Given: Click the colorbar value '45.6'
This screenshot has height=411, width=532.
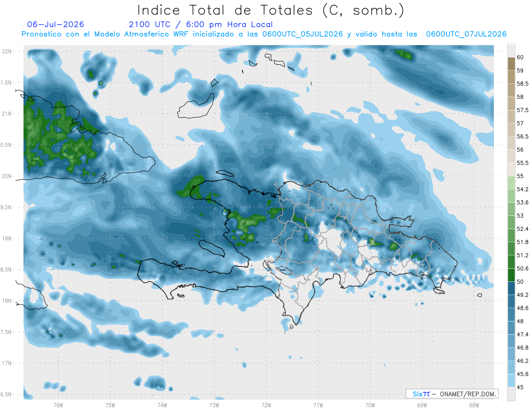Looking at the screenshot, I should click(x=523, y=374).
